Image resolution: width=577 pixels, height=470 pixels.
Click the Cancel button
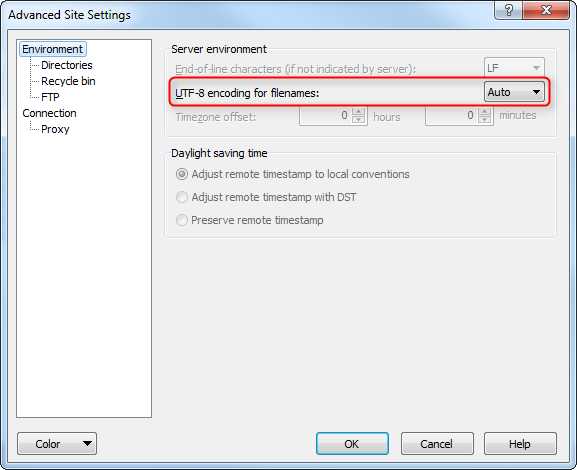(x=437, y=444)
